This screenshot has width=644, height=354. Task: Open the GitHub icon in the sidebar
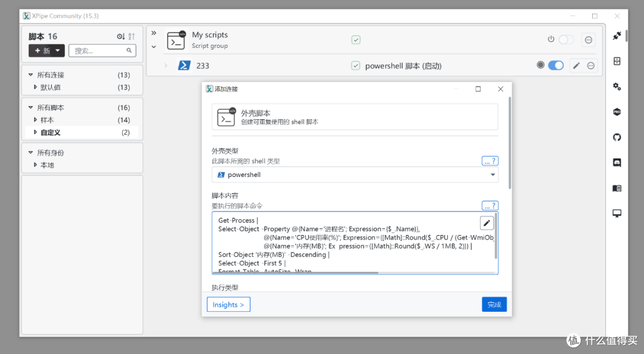617,137
